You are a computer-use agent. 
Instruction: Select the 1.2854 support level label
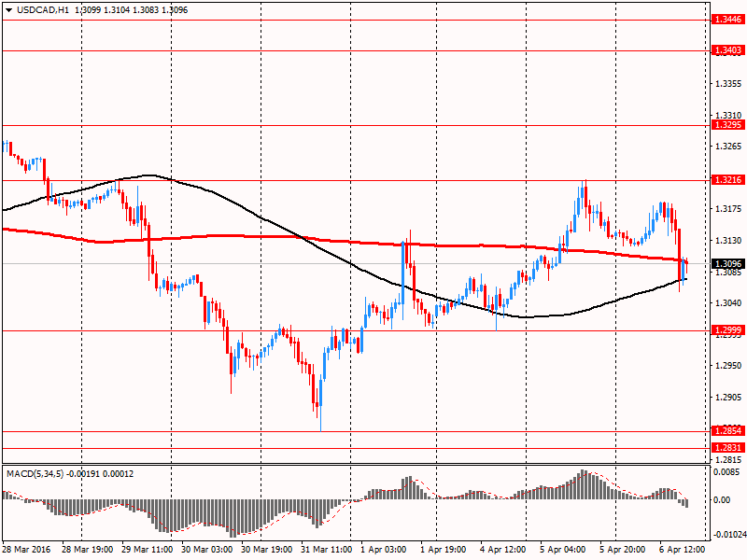728,431
